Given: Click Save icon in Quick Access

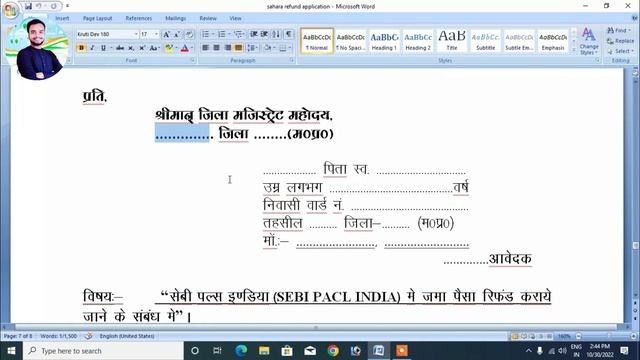Looking at the screenshot, I should click(x=28, y=6).
